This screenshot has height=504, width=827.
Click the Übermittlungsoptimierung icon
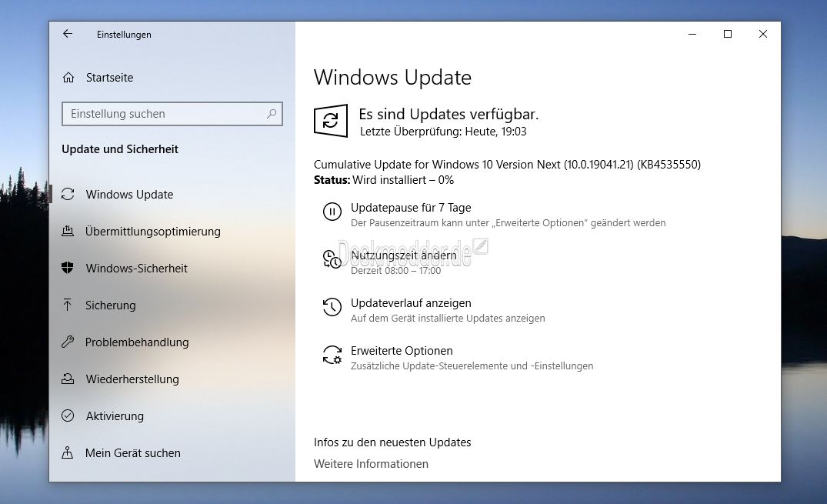click(x=68, y=231)
